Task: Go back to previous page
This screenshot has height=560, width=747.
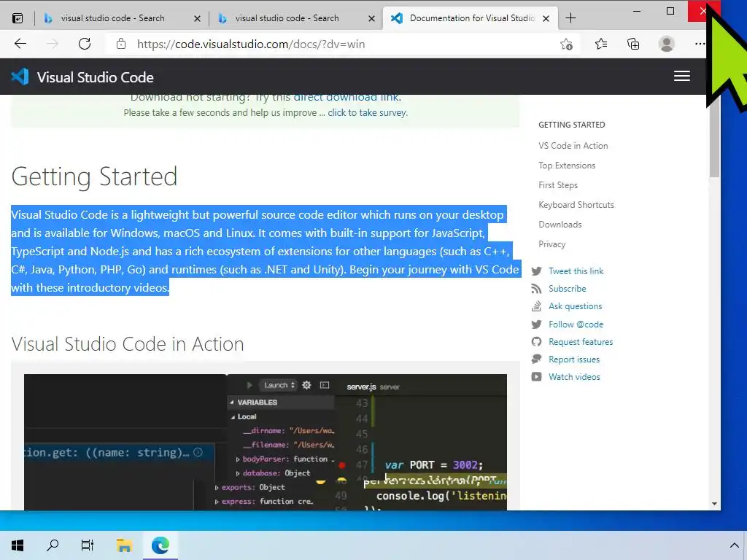Action: [x=20, y=44]
